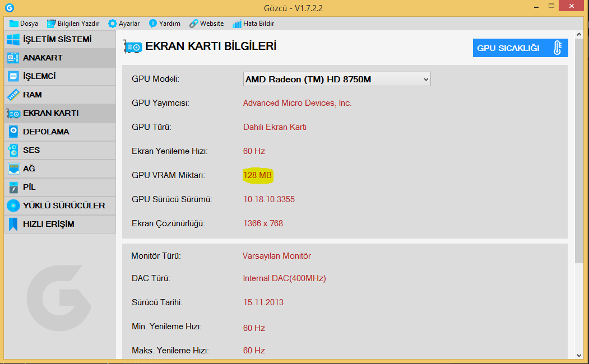Viewport: 589px width, 364px height.
Task: Show the RAM section
Action: coord(60,95)
